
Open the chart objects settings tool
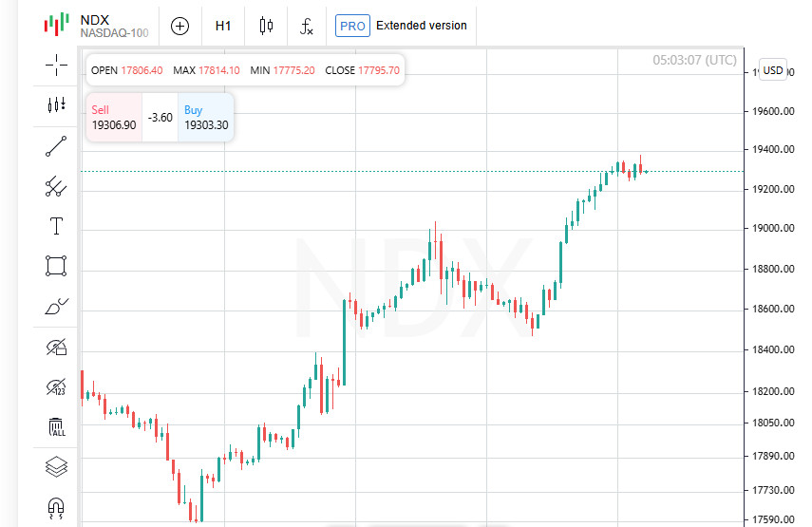point(56,104)
